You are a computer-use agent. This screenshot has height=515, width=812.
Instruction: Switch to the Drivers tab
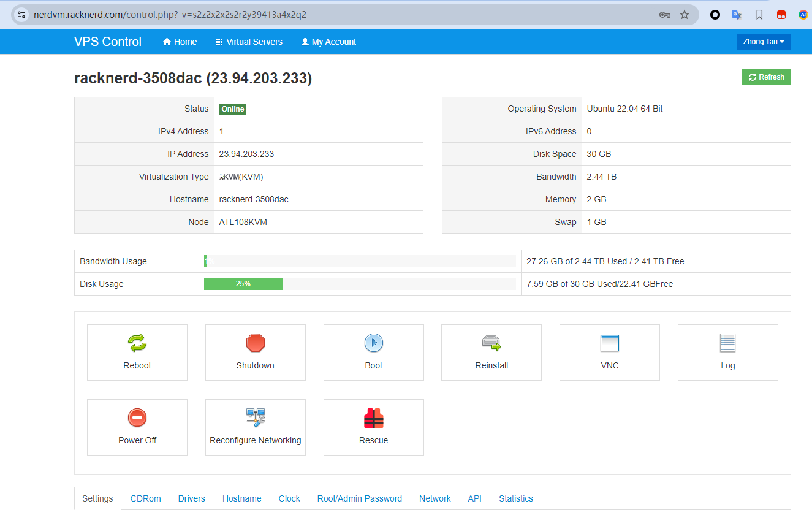(192, 498)
